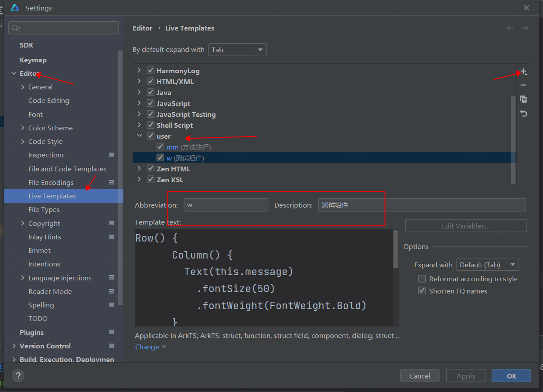Click the Remove template minus icon
The height and width of the screenshot is (392, 543).
click(523, 85)
